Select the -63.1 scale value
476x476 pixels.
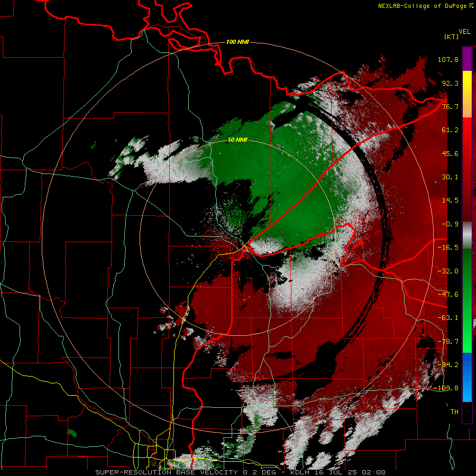(448, 318)
